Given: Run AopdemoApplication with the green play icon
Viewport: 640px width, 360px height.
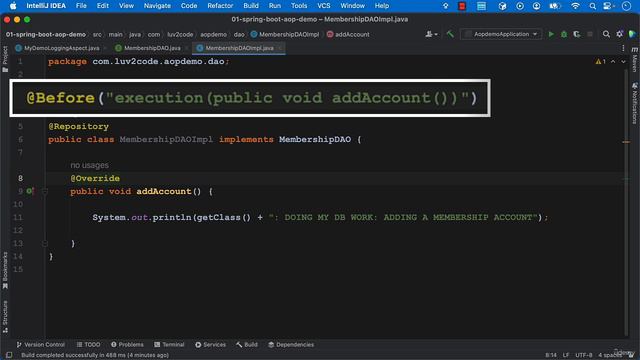Looking at the screenshot, I should (x=551, y=34).
